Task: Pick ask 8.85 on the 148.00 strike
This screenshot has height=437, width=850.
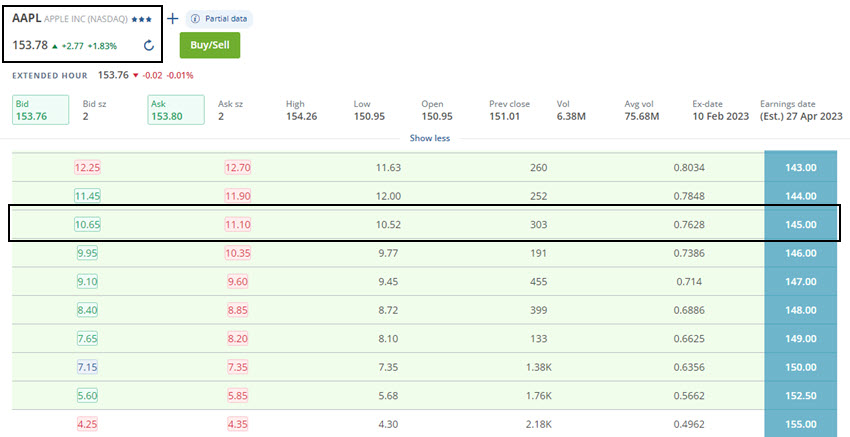Action: pos(238,311)
